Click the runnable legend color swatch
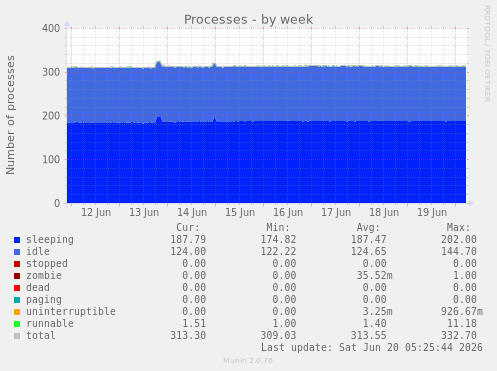497x371 pixels. pyautogui.click(x=17, y=324)
